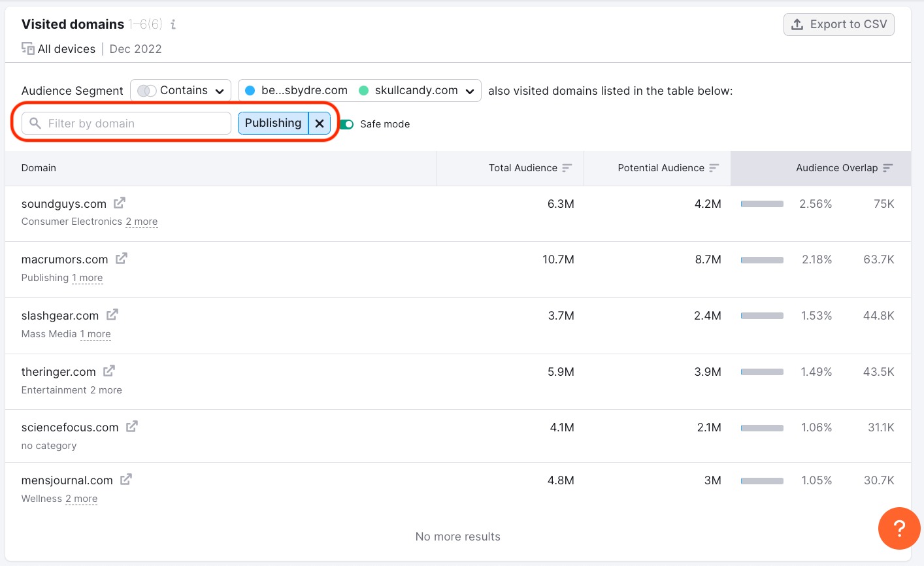Expand soundguys.com 2 more categories
Viewport: 924px width, 566px height.
click(x=142, y=222)
